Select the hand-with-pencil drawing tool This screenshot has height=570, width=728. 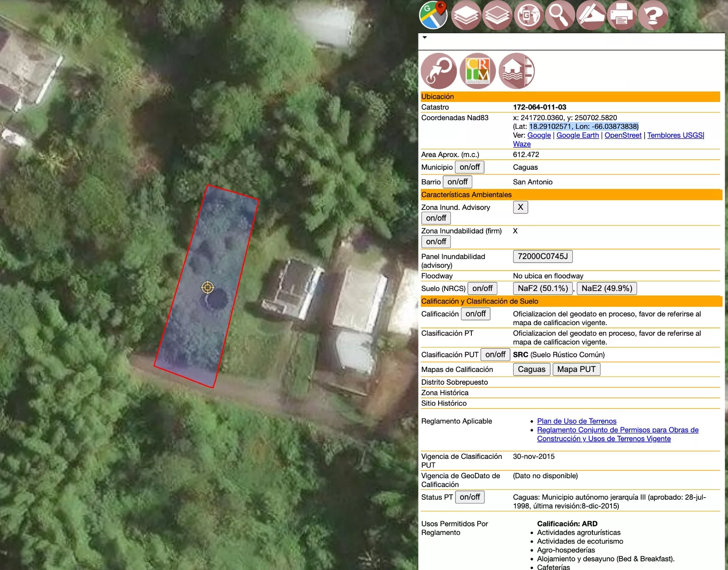pyautogui.click(x=591, y=15)
